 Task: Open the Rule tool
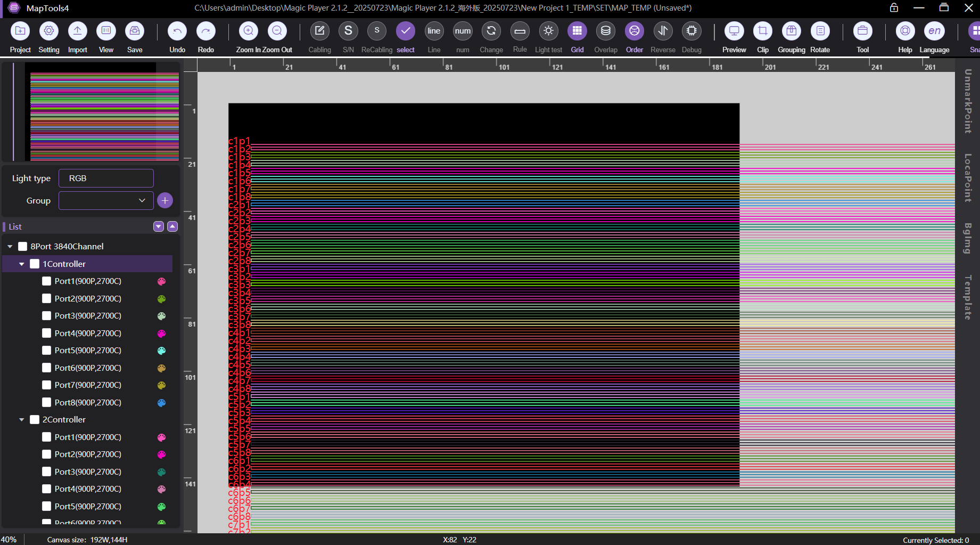(520, 31)
